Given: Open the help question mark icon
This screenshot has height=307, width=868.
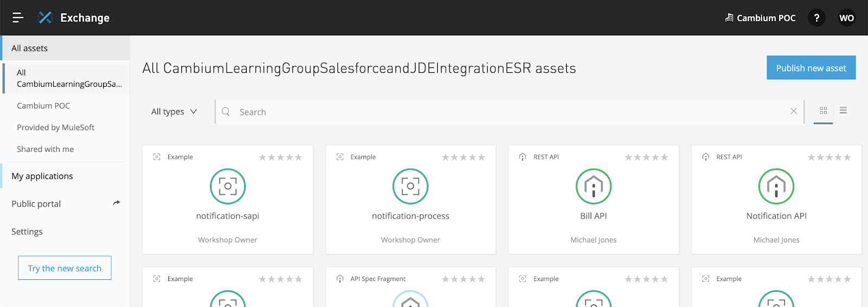Looking at the screenshot, I should point(816,18).
